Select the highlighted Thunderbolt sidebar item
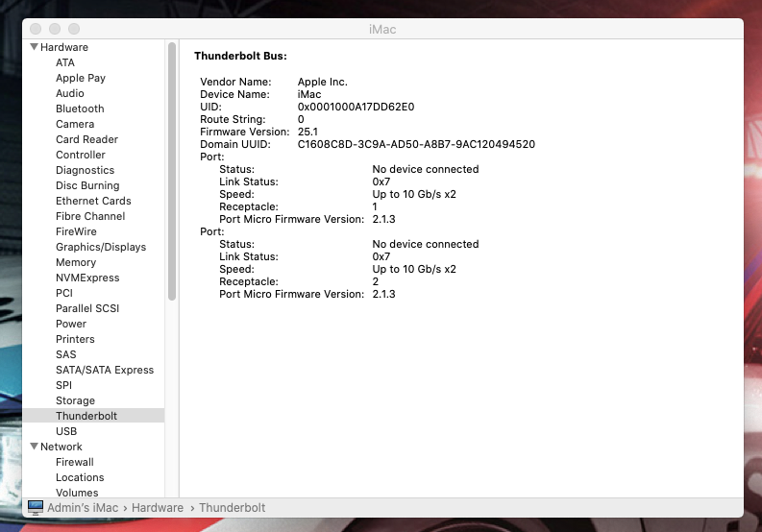 point(93,416)
